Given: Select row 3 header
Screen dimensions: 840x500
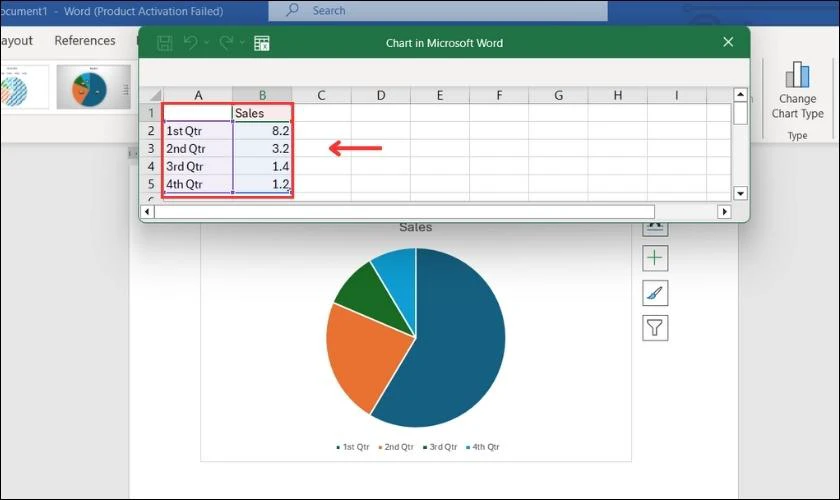Looking at the screenshot, I should tap(151, 148).
